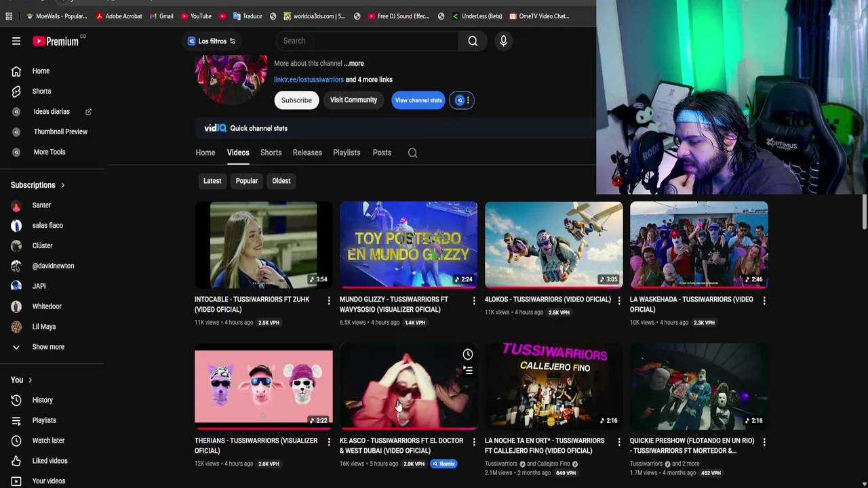Open options for LA NOCHE TA EN ORT video

coord(619,442)
